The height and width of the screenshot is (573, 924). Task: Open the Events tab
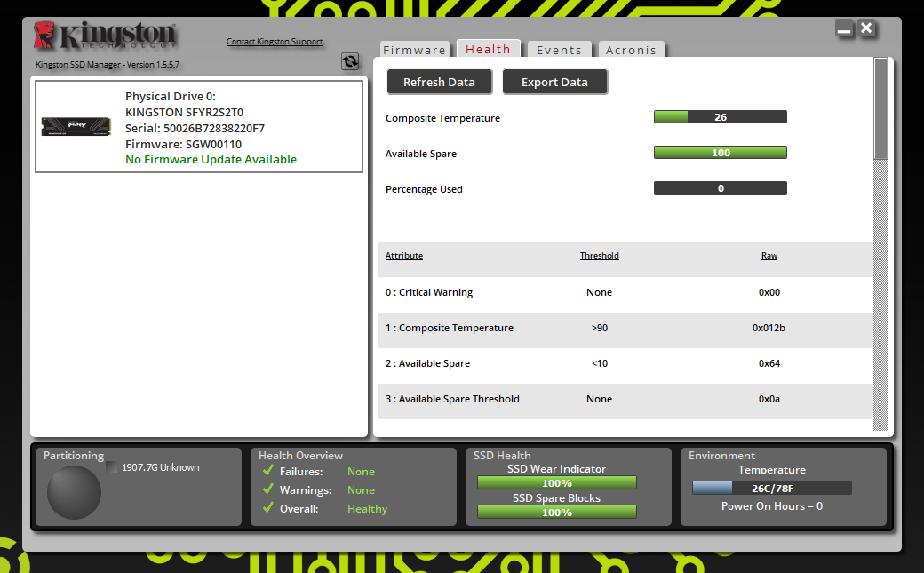[559, 50]
